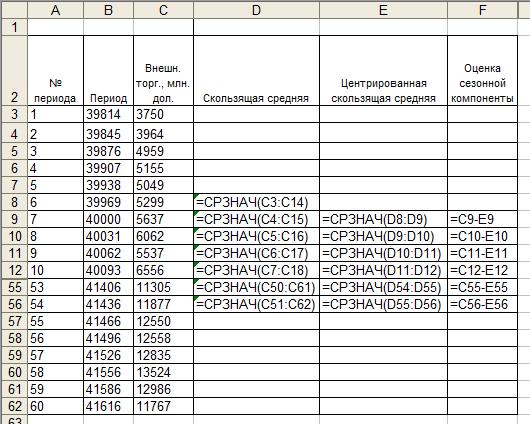The width and height of the screenshot is (530, 424).
Task: Select row 1 header
Action: click(14, 27)
